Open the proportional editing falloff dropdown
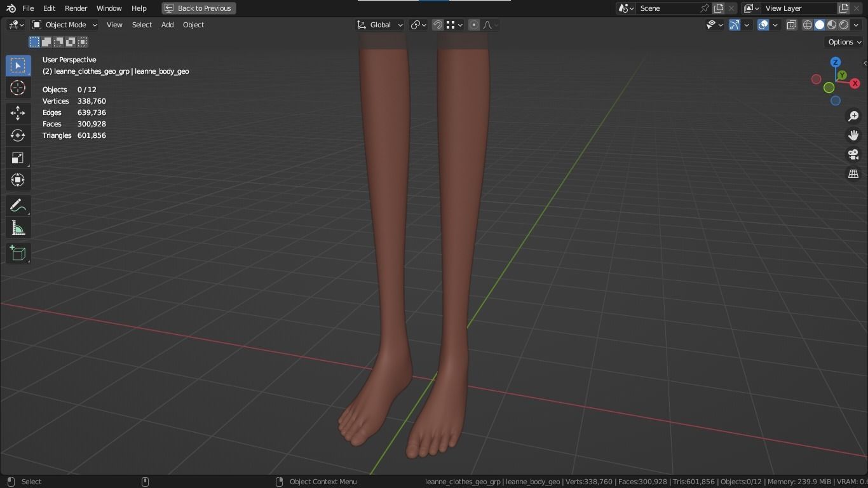 (x=491, y=25)
